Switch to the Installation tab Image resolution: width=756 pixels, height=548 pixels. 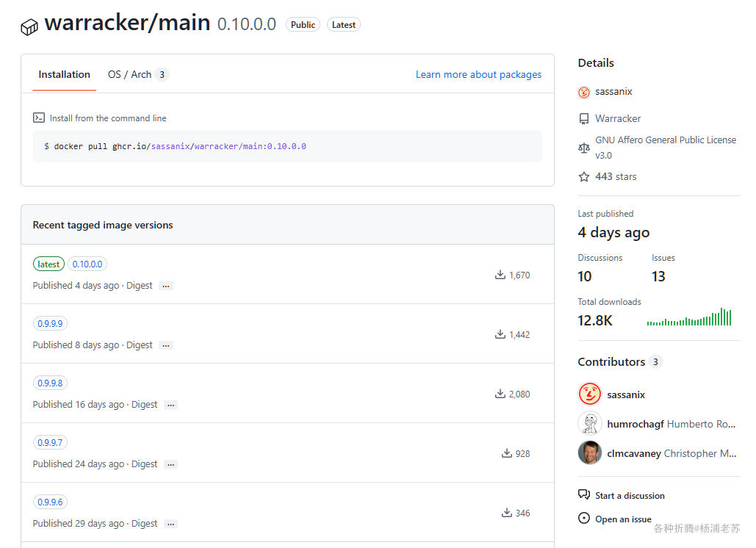click(x=64, y=75)
